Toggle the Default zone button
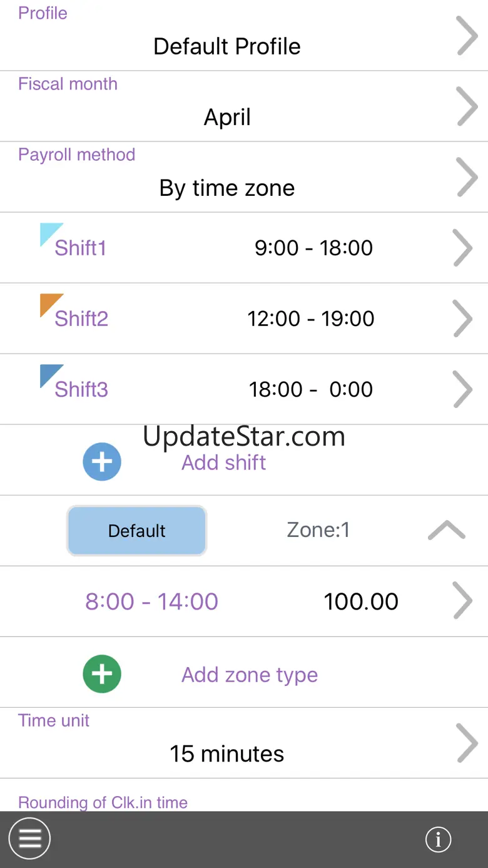Viewport: 488px width, 868px height. pos(136,531)
